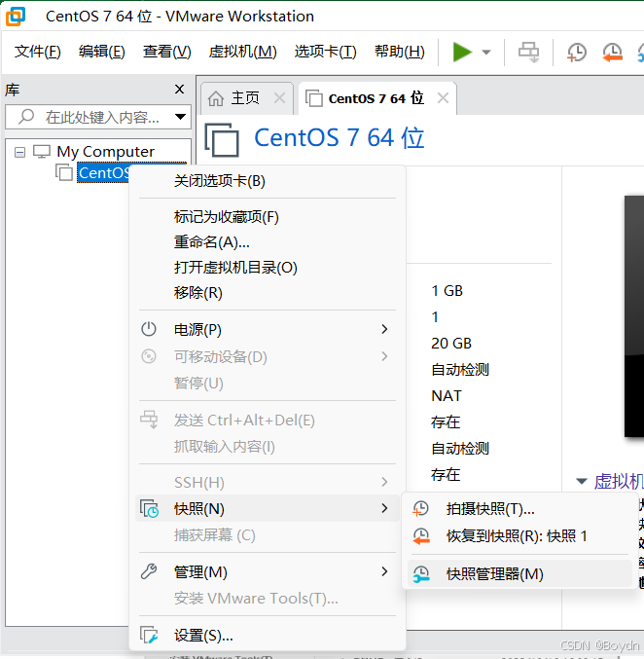
Task: Choose 恢复到快照(R): 快照 1
Action: pyautogui.click(x=520, y=535)
